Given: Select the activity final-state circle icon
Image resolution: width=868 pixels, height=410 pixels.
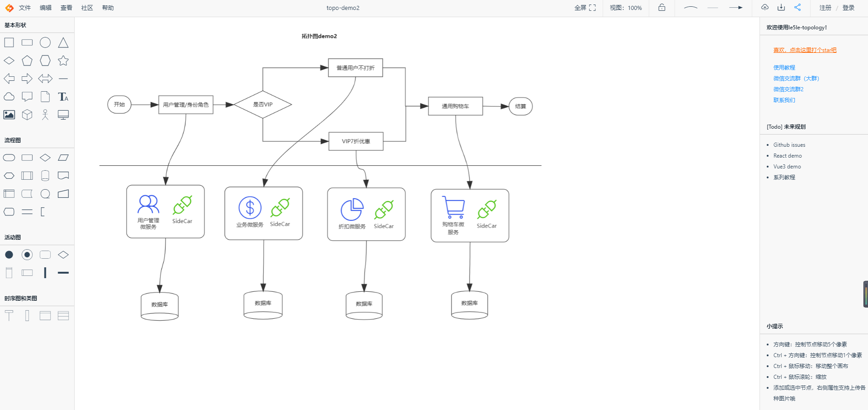Looking at the screenshot, I should click(27, 255).
